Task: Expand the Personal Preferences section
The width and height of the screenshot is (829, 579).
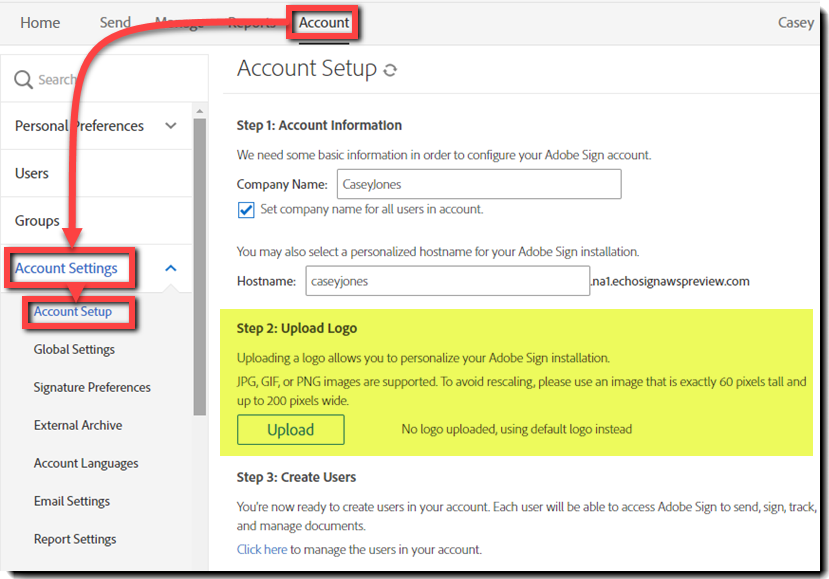Action: point(170,126)
